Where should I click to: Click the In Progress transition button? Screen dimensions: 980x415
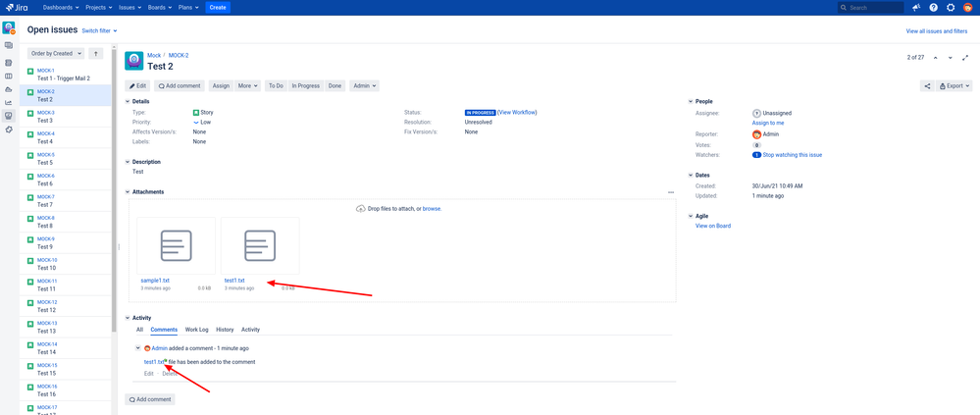[306, 86]
